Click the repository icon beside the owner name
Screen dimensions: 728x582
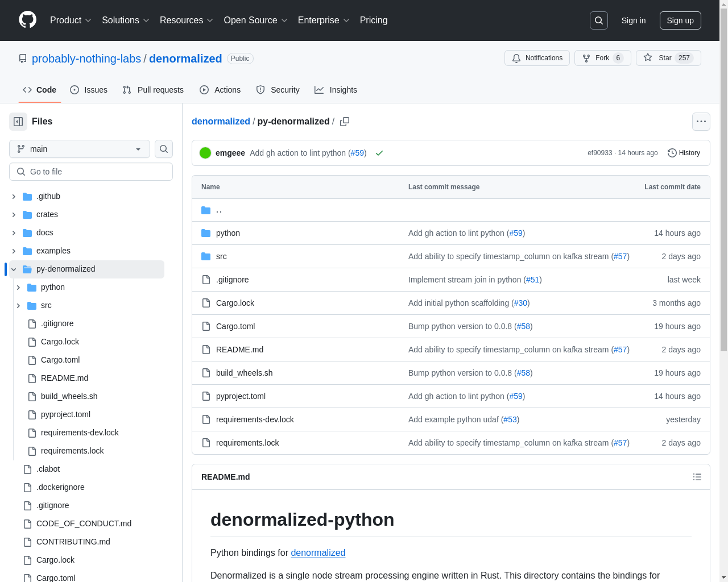(x=23, y=59)
